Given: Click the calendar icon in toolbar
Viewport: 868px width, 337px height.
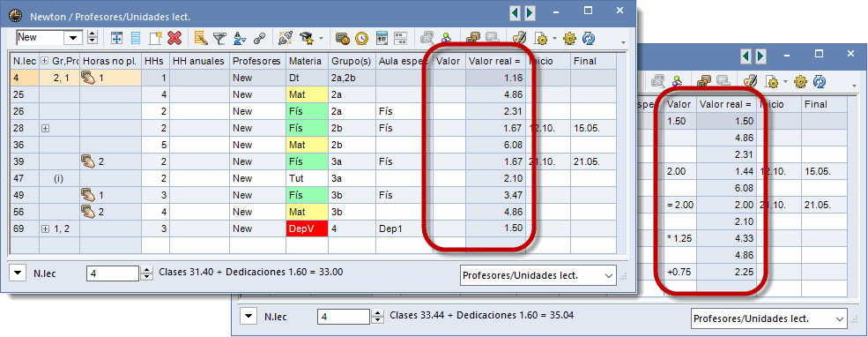Looking at the screenshot, I should tap(382, 38).
